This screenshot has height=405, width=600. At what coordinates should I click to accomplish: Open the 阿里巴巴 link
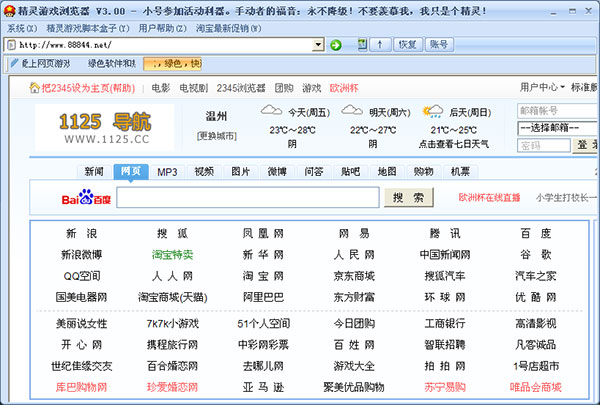263,297
